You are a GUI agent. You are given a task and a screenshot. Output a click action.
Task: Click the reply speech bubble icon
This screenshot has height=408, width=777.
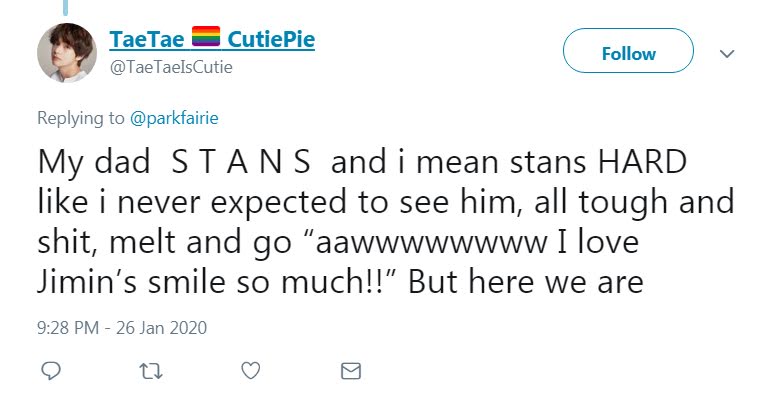click(51, 371)
